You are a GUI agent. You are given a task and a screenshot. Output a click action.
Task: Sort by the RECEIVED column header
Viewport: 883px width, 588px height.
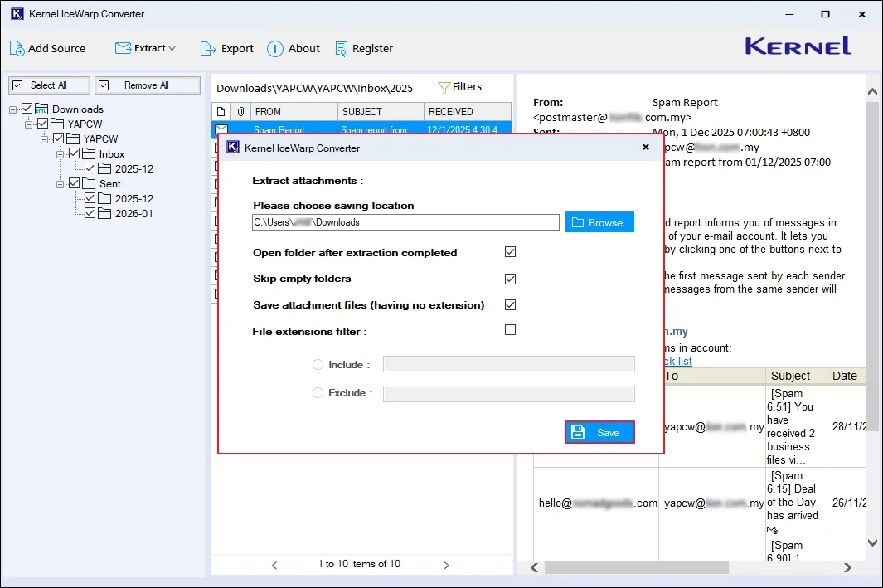point(467,111)
